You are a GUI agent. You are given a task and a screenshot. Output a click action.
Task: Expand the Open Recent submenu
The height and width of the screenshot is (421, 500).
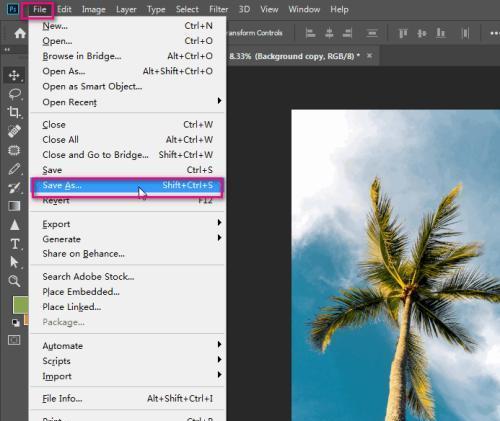[128, 102]
